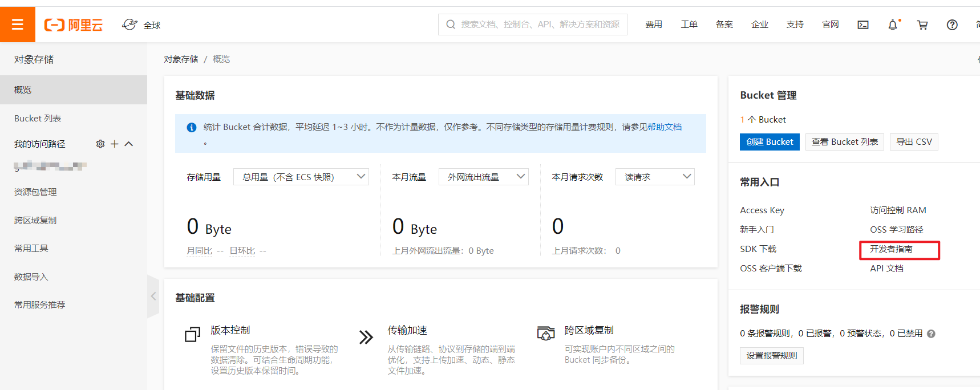Focus the top search input field
This screenshot has height=390, width=980.
[533, 25]
